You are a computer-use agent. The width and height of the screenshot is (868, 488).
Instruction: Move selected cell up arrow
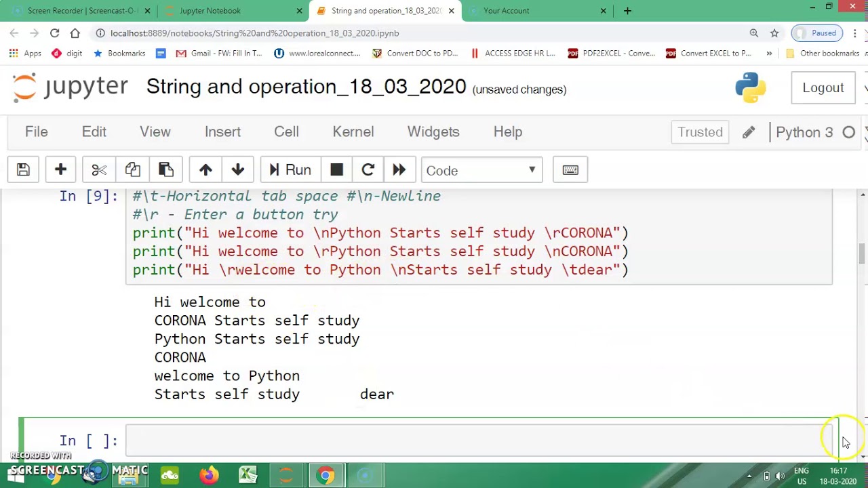pyautogui.click(x=205, y=170)
